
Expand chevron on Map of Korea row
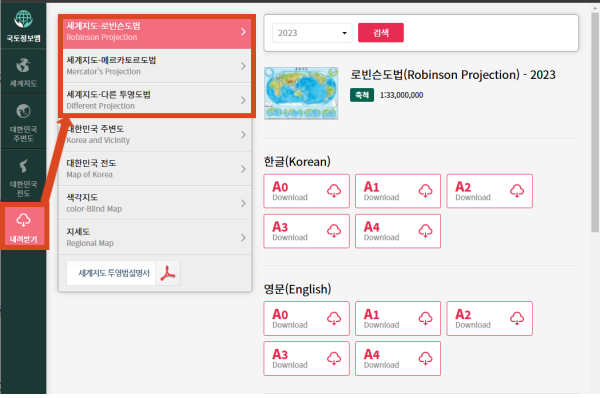[243, 169]
